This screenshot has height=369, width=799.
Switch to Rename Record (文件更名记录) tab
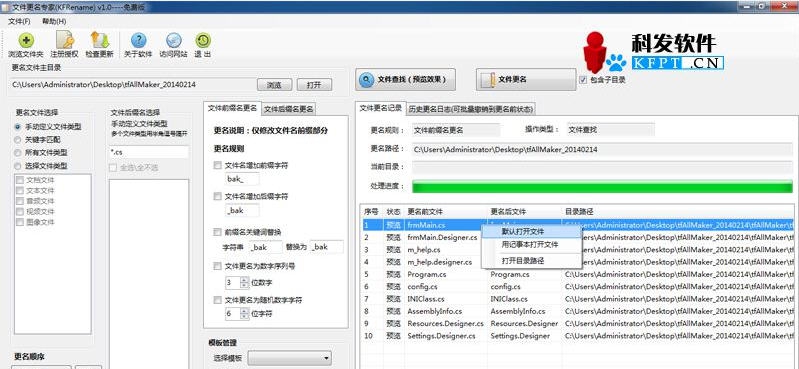coord(381,108)
